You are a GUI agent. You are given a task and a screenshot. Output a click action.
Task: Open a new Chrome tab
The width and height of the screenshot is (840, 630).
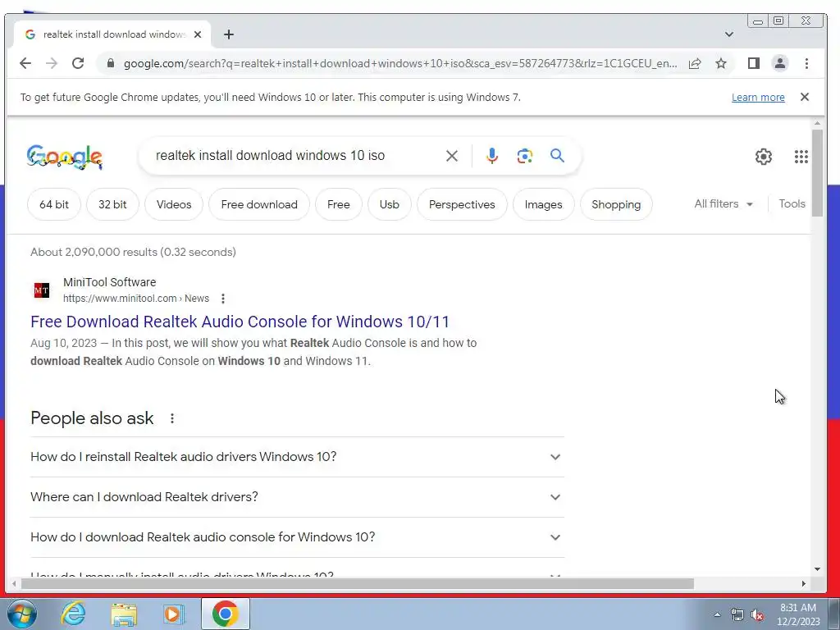[x=229, y=34]
